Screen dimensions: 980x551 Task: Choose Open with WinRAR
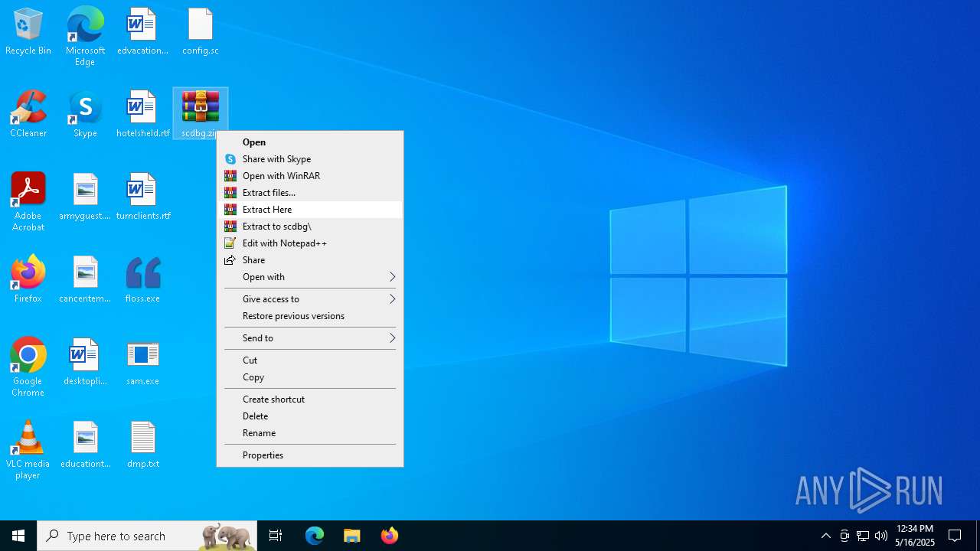pyautogui.click(x=310, y=176)
